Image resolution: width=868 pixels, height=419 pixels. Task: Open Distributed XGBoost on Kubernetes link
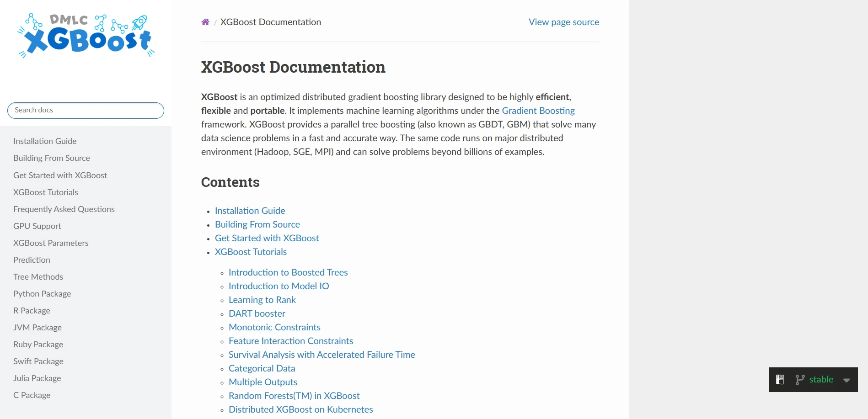click(x=301, y=409)
